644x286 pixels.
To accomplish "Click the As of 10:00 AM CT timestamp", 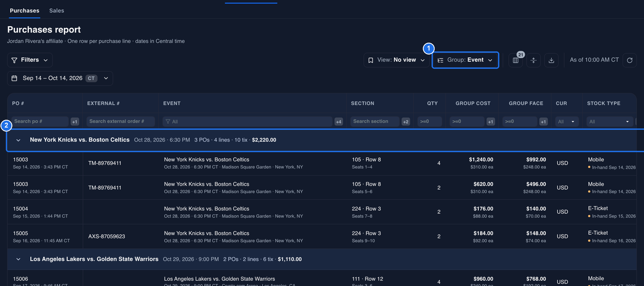I will 594,60.
